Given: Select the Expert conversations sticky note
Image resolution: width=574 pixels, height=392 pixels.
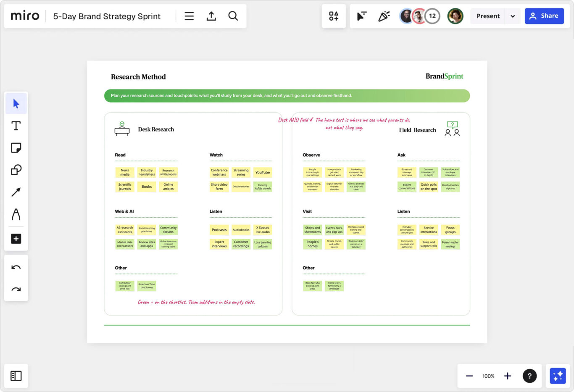Looking at the screenshot, I should click(x=407, y=187).
